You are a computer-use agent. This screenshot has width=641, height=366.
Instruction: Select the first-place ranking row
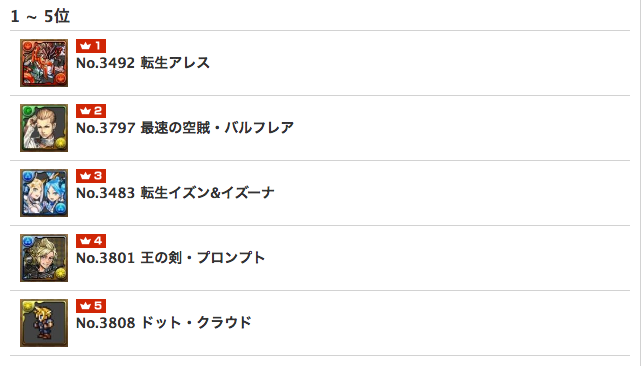point(320,63)
